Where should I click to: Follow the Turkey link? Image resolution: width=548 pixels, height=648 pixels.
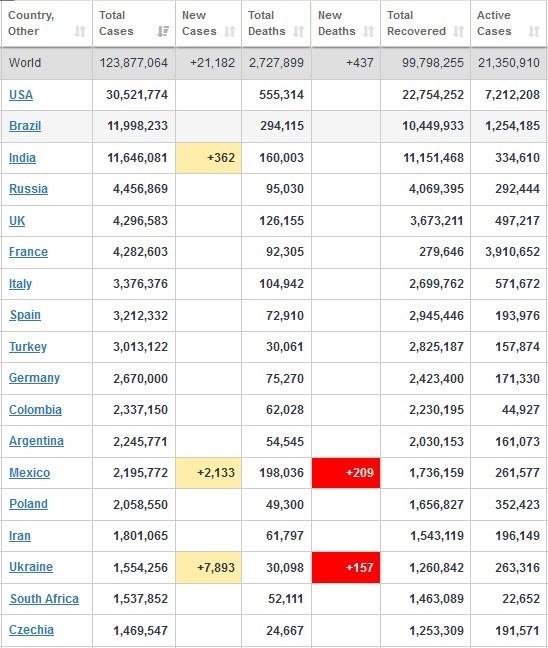point(28,346)
